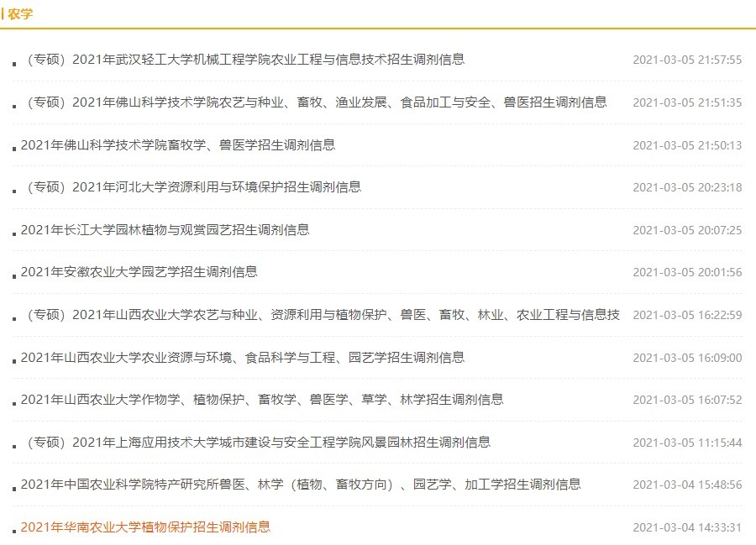The width and height of the screenshot is (756, 545).
Task: Click the 农学 section header label
Action: [x=21, y=13]
